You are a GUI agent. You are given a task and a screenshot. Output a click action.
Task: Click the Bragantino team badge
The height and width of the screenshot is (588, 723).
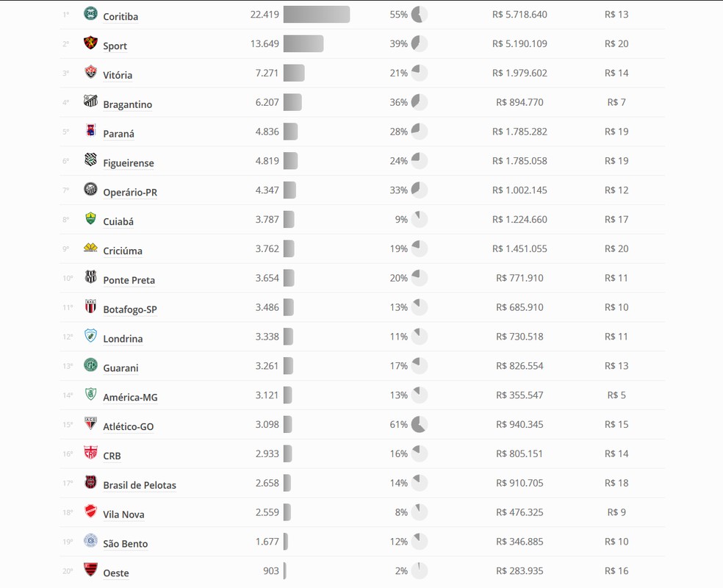(90, 101)
